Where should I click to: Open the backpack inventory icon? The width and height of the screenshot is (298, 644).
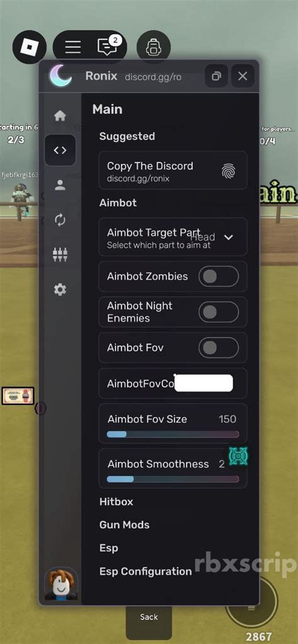(153, 48)
